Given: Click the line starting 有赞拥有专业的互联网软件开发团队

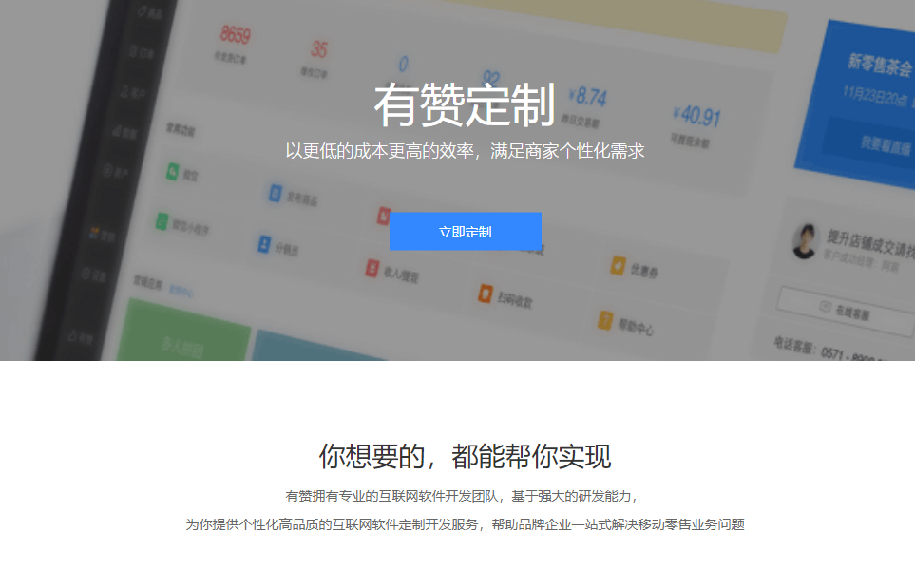Looking at the screenshot, I should pos(462,496).
